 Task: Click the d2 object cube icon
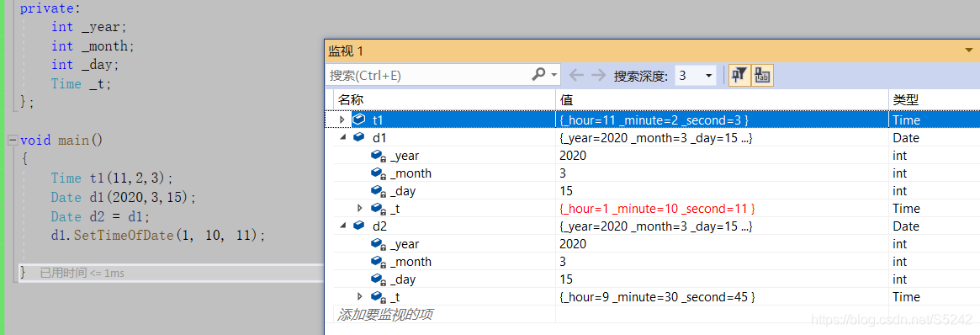pyautogui.click(x=359, y=226)
